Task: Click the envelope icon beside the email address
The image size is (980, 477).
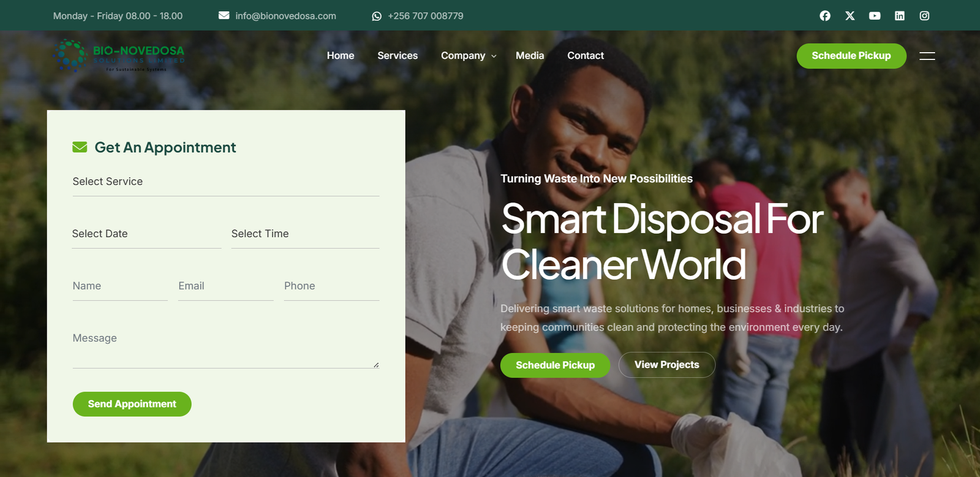Action: click(x=224, y=15)
